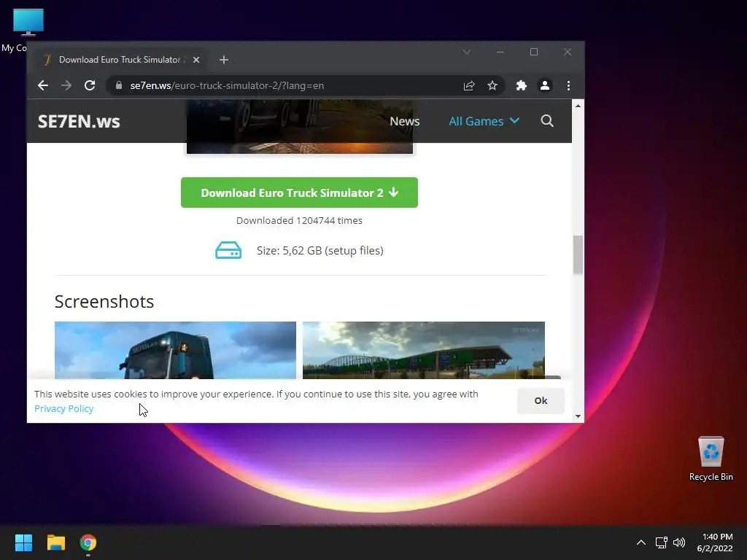Open Chrome three-dot menu
The height and width of the screenshot is (560, 747).
click(x=568, y=86)
